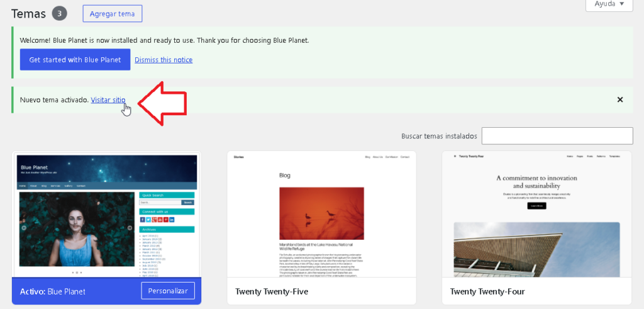Open the Visitar sitio link
This screenshot has width=644, height=309.
click(x=108, y=100)
